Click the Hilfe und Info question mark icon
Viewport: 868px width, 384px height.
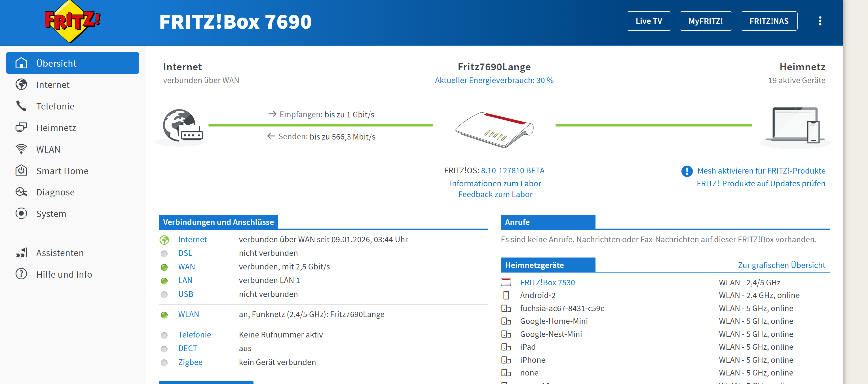(21, 274)
